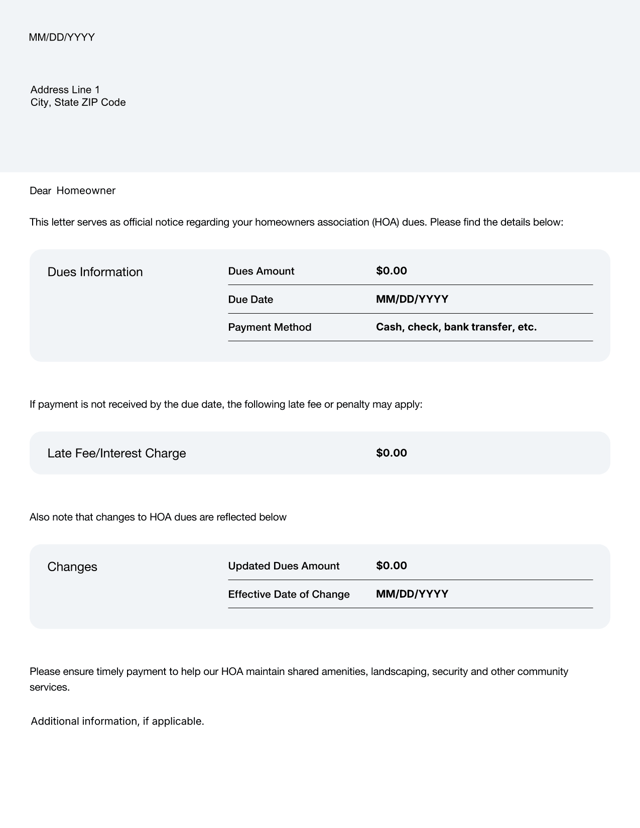The height and width of the screenshot is (828, 640).
Task: Click the City, State ZIP Code line
Action: coord(78,103)
